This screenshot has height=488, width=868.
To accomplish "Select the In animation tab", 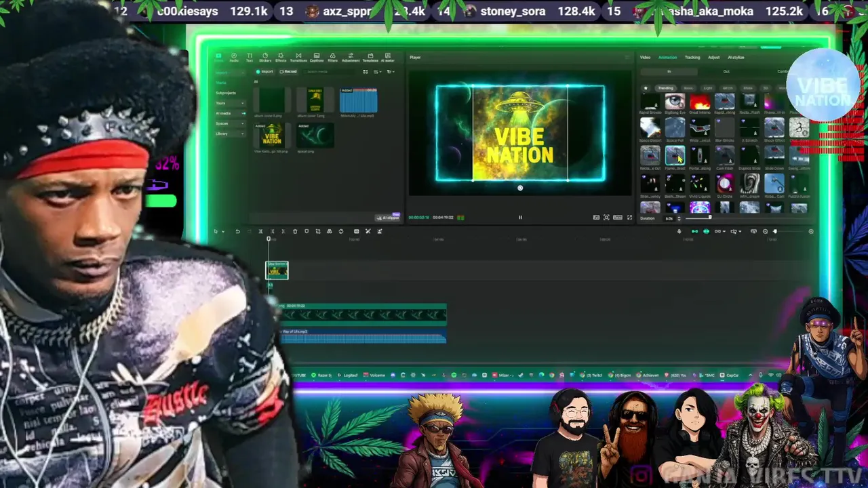I will pos(669,71).
